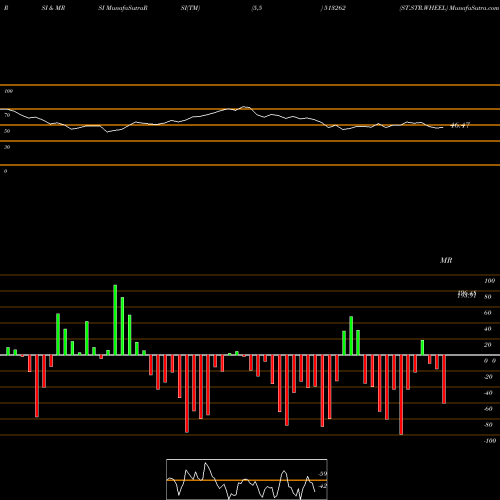Click the RSI line peak near the 70 level
The height and width of the screenshot is (500, 500).
[245, 107]
